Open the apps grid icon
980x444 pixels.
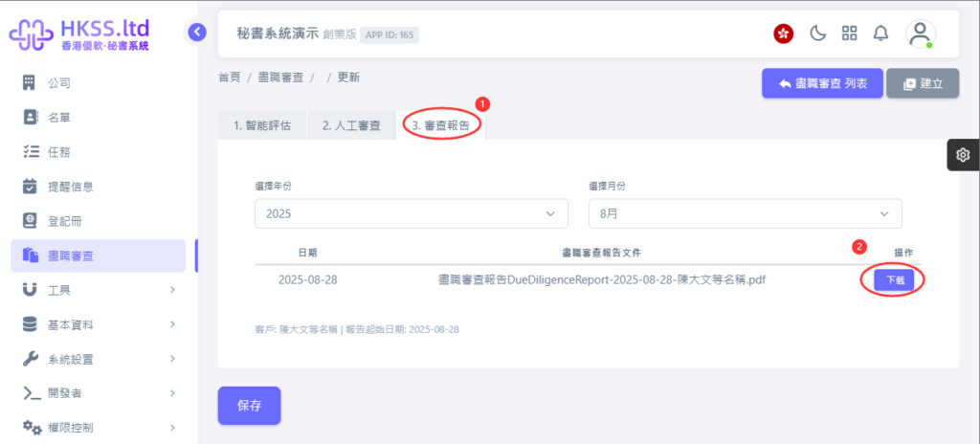(849, 33)
